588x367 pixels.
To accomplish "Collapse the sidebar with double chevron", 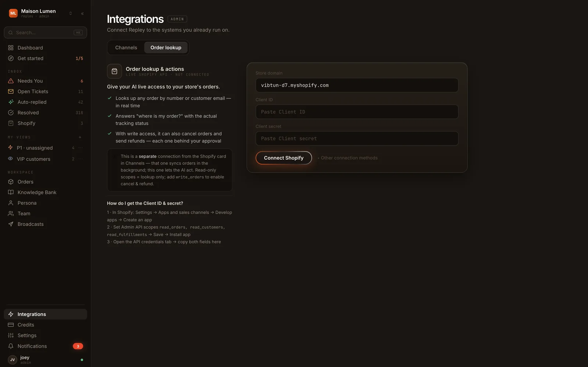I will [x=82, y=14].
